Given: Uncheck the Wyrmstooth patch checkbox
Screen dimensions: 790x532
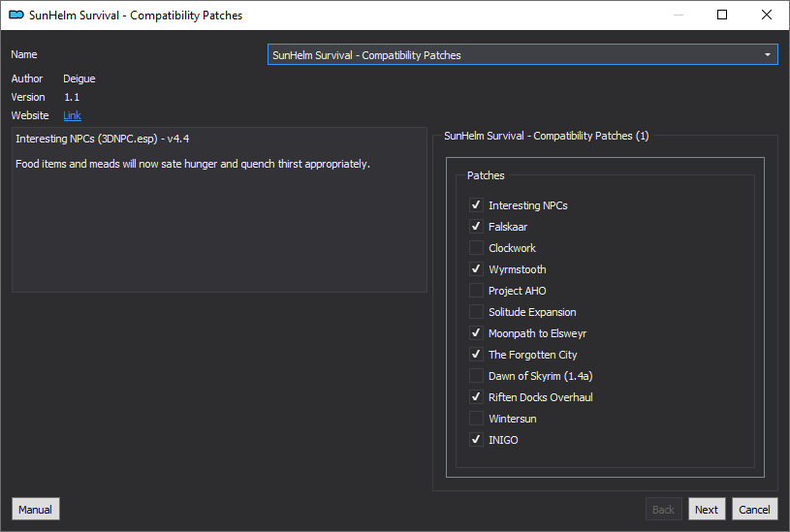Looking at the screenshot, I should (476, 269).
